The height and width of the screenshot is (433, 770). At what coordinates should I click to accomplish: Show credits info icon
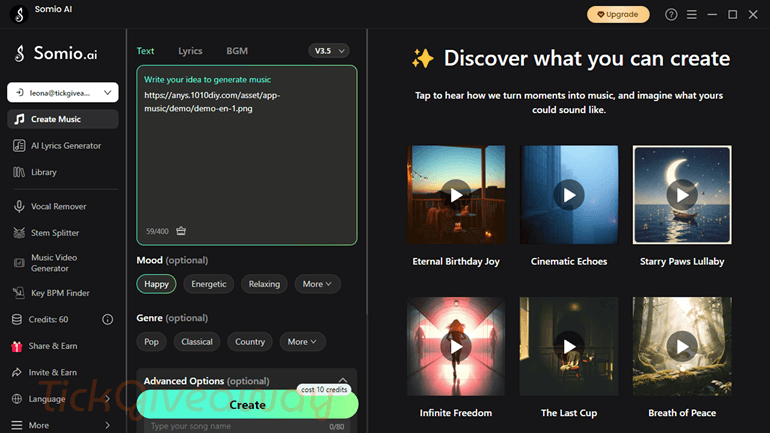coord(108,320)
